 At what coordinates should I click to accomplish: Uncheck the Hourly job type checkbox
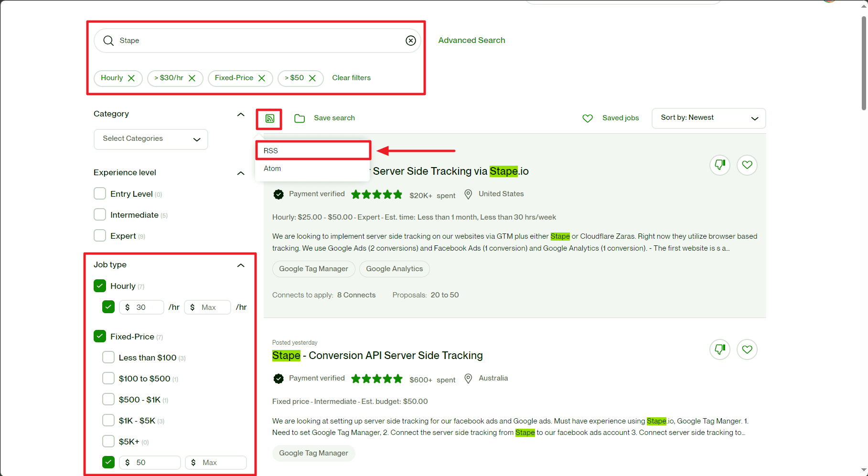coord(100,286)
